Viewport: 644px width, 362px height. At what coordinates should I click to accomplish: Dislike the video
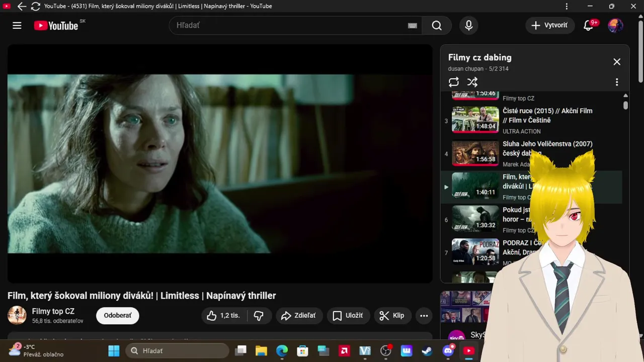click(x=259, y=316)
